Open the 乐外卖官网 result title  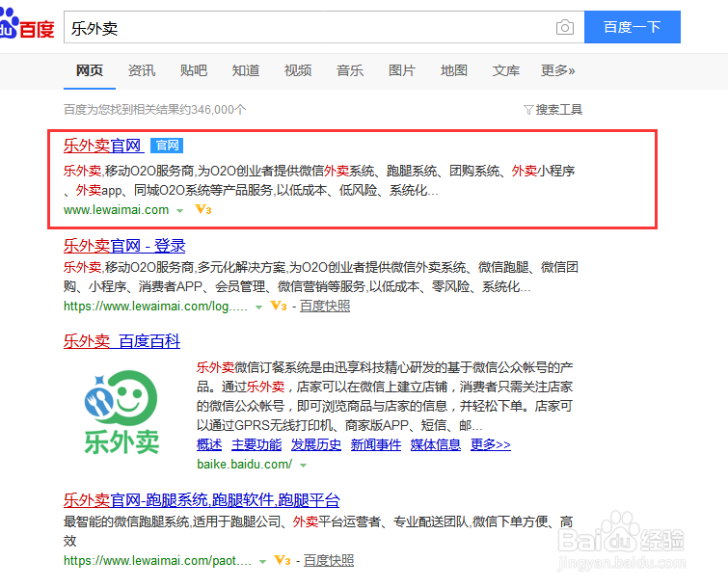point(103,146)
